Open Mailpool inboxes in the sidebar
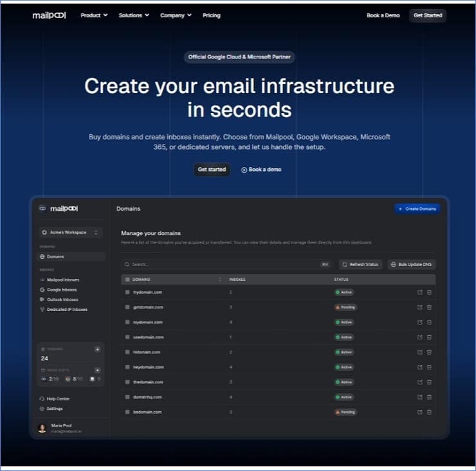The height and width of the screenshot is (471, 476). [63, 280]
